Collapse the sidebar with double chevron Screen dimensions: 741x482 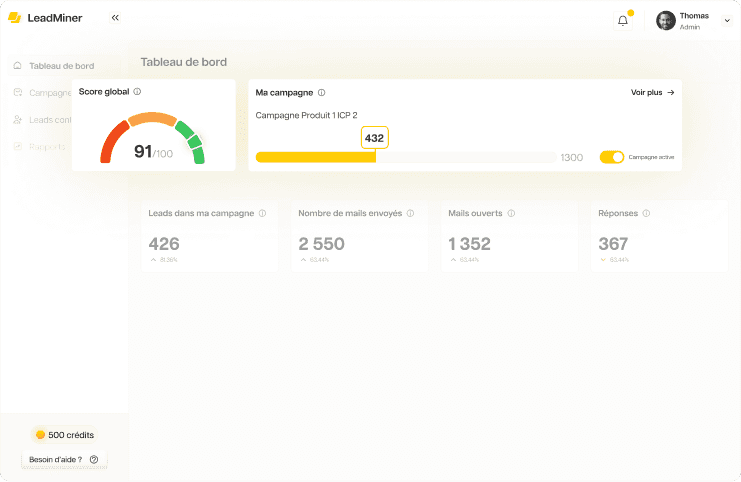(115, 18)
